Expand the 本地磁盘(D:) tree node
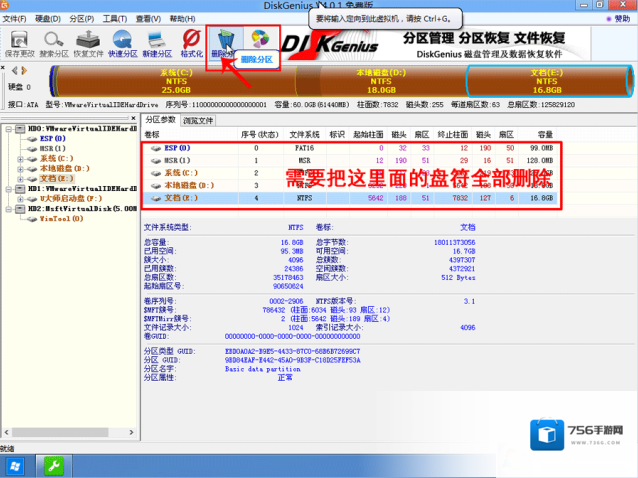This screenshot has height=478, width=638. pos(20,168)
